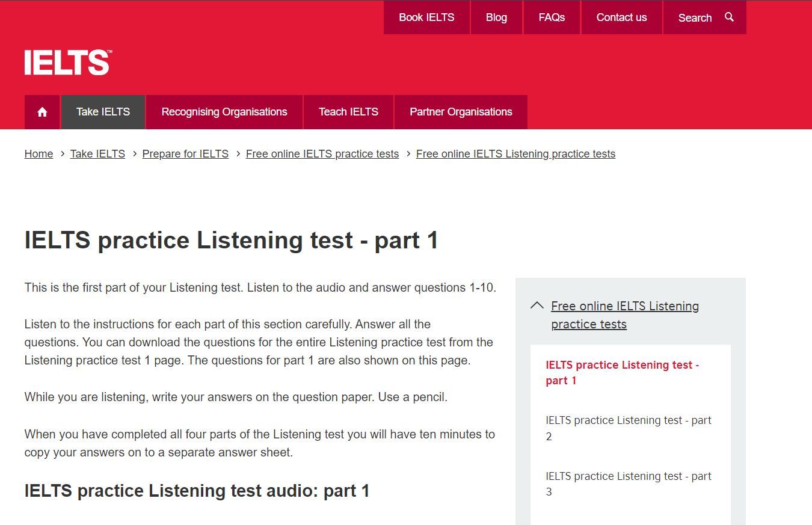Click the audio: part 1 heading
Screen dimensions: 812x525
coord(197,491)
